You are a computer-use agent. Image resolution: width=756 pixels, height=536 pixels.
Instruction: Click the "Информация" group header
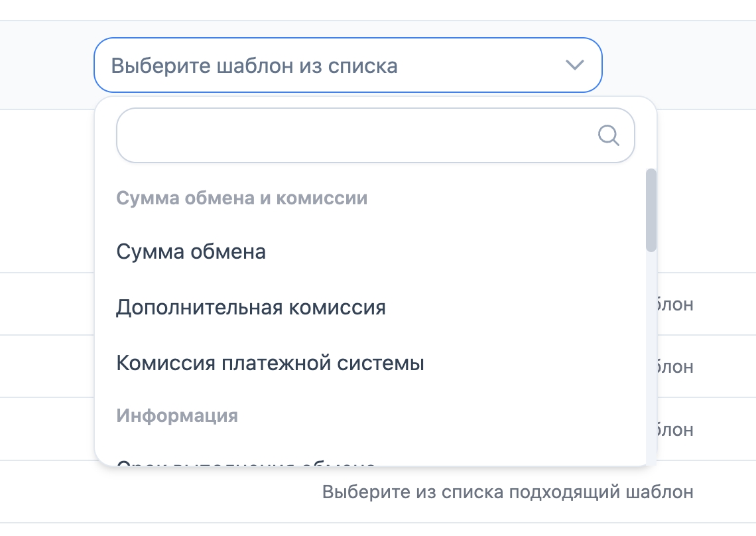tap(177, 416)
